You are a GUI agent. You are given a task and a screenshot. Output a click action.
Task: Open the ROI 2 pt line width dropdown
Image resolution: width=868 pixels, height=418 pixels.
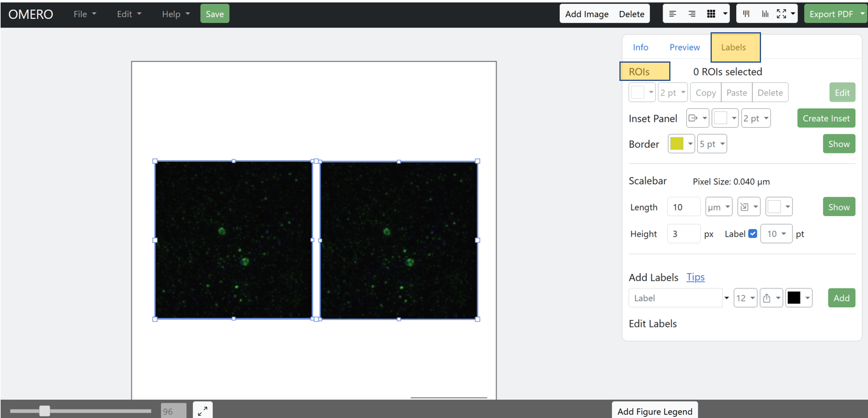pyautogui.click(x=673, y=92)
